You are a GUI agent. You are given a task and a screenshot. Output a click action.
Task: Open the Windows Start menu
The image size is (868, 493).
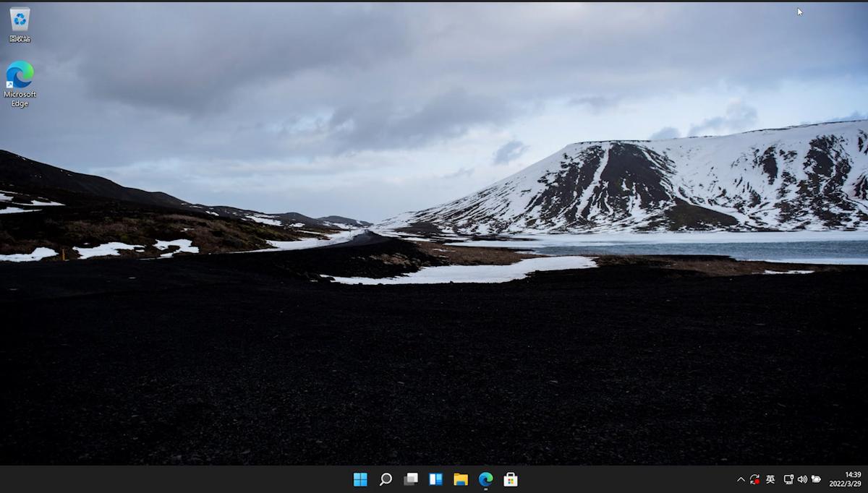(360, 479)
